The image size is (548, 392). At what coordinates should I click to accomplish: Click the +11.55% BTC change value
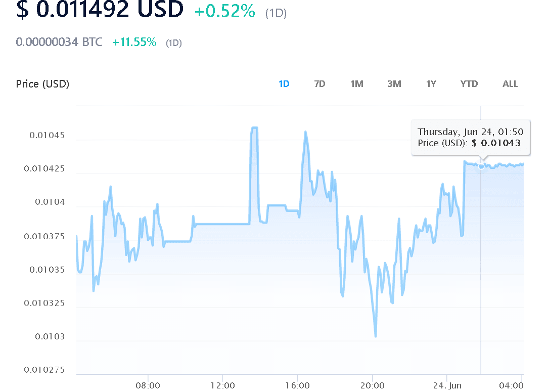pyautogui.click(x=134, y=42)
